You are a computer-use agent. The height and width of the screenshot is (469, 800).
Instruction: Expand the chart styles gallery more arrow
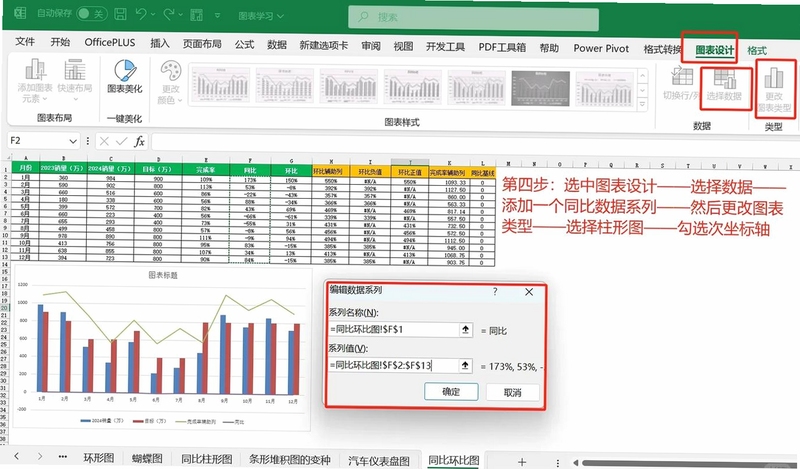tap(643, 104)
